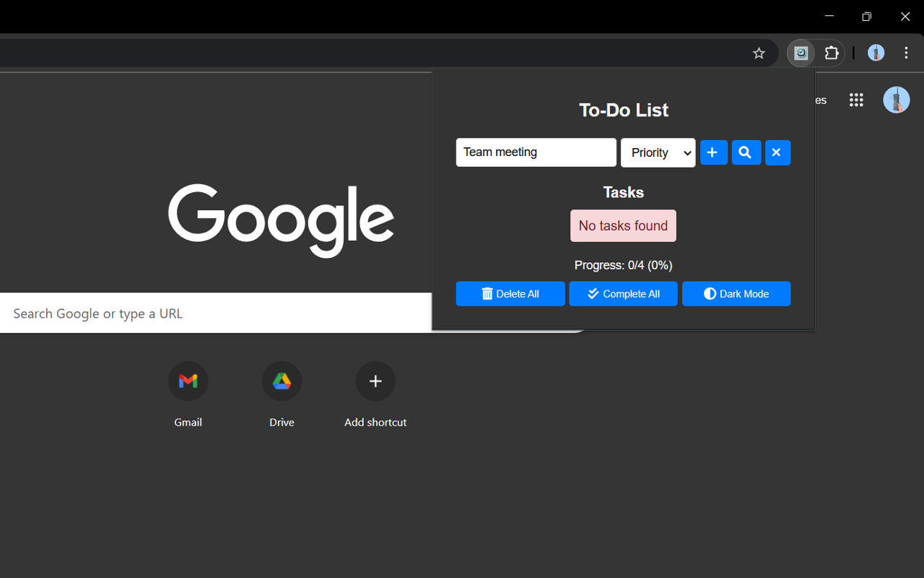Open the Priority dropdown
Viewport: 924px width, 578px height.
(658, 152)
